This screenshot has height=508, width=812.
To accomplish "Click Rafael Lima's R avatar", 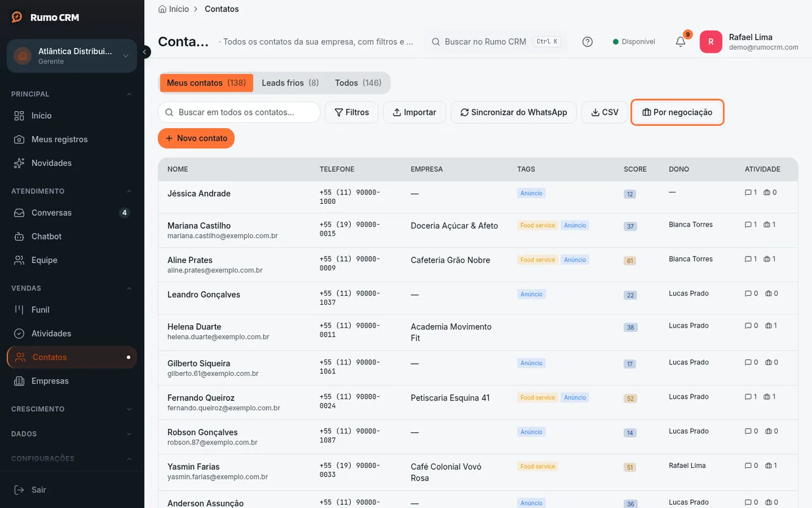I will click(710, 42).
